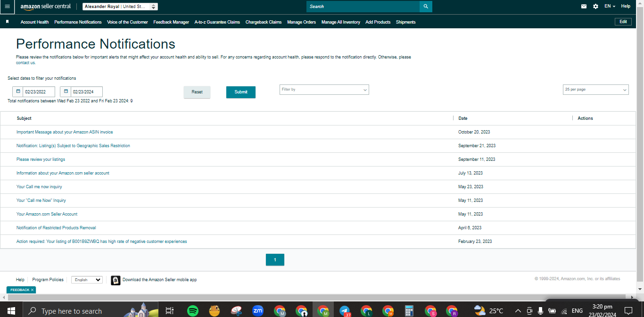Open Chargeback Claims
Image resolution: width=644 pixels, height=317 pixels.
point(264,22)
